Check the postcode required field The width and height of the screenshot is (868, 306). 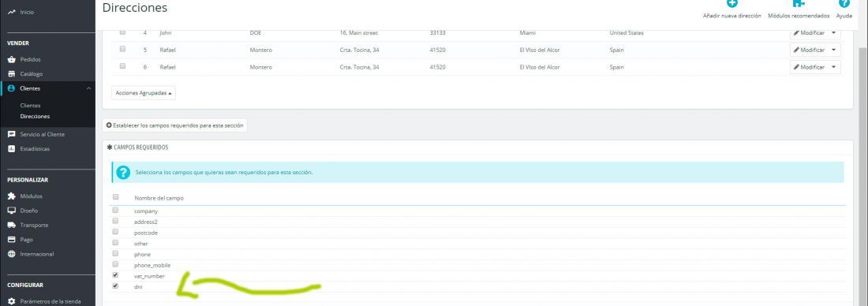pyautogui.click(x=115, y=232)
